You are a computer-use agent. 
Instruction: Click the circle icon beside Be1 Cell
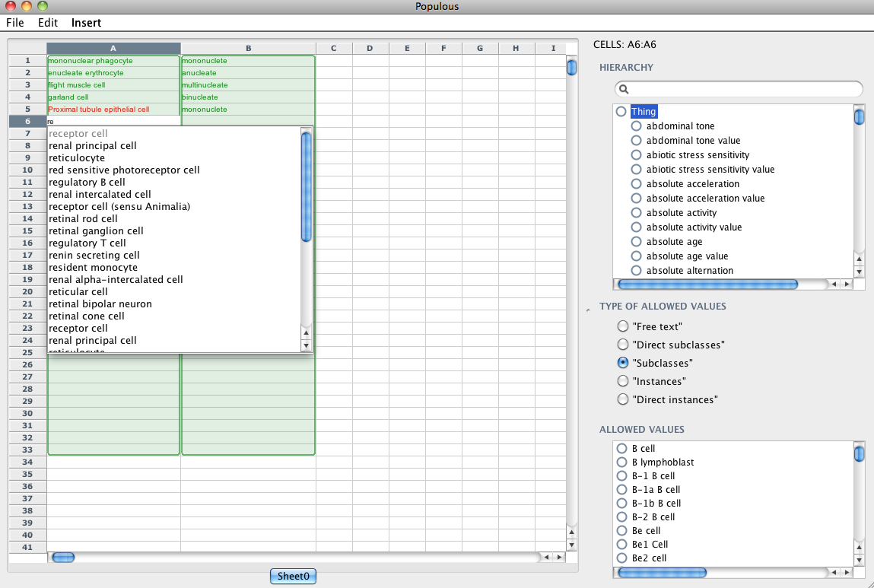[621, 545]
